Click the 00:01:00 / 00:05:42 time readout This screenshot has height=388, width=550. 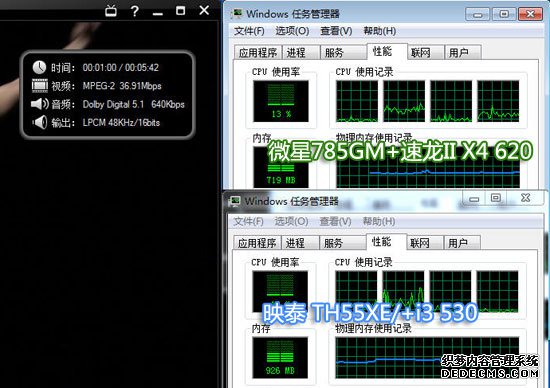click(x=121, y=67)
